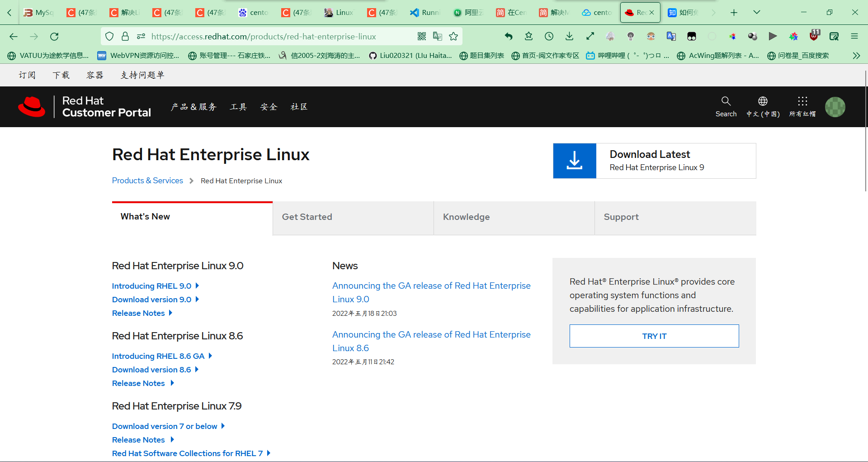Click the vertical page scrollbar
The width and height of the screenshot is (868, 462).
click(865, 131)
